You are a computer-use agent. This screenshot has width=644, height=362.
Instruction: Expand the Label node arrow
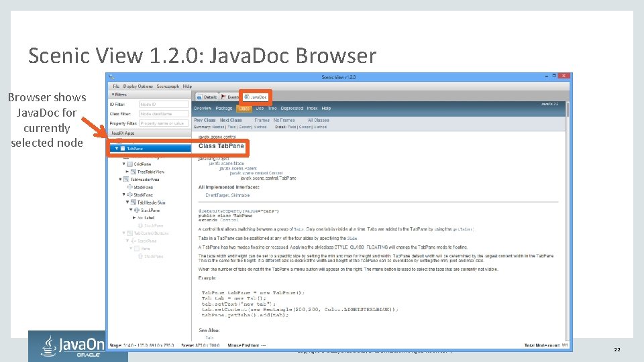tap(134, 218)
